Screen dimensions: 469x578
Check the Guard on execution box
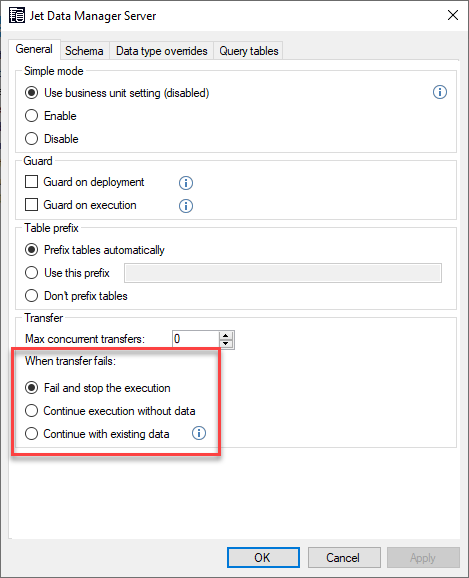[x=31, y=205]
